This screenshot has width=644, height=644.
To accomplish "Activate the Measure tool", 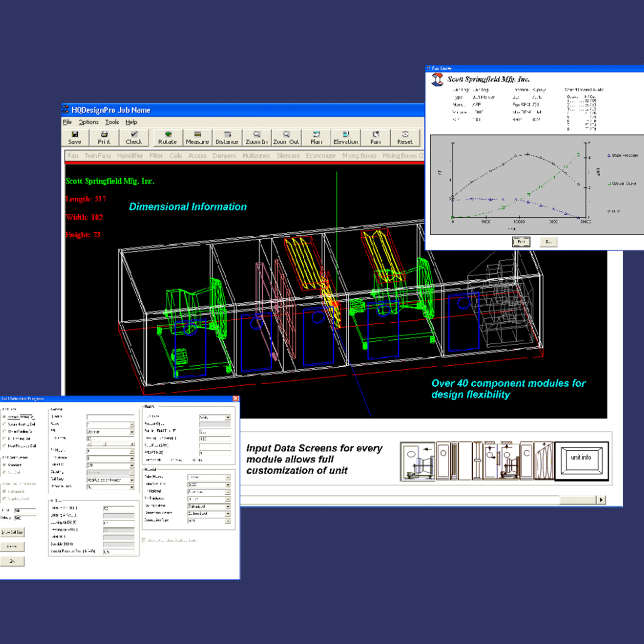I will tap(197, 137).
